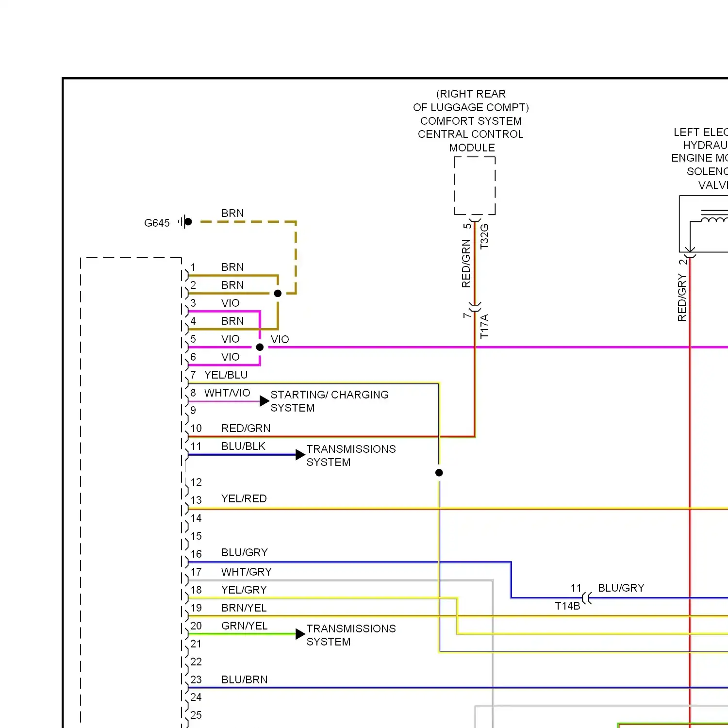Screen dimensions: 728x728
Task: Click pin 17 WHT/GRY wire label
Action: (247, 572)
